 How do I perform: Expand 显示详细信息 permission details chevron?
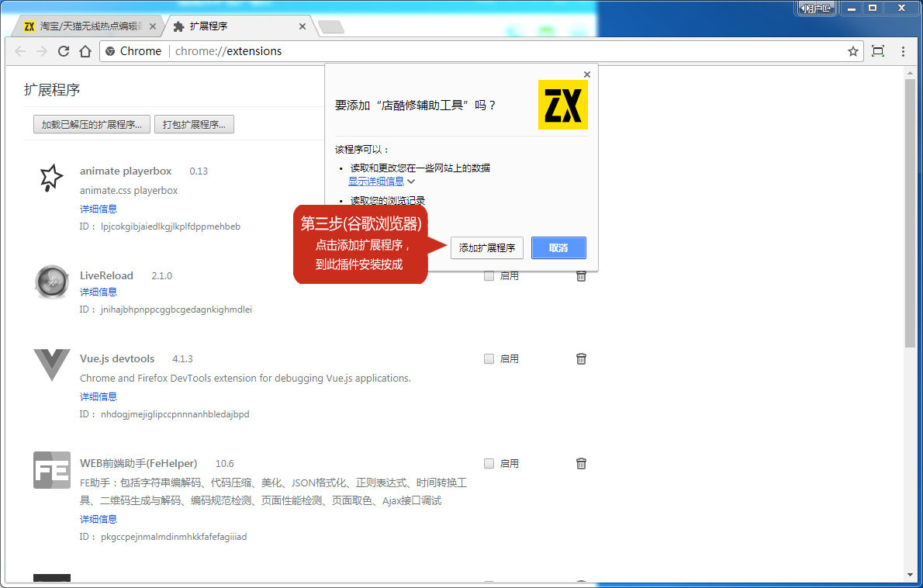coord(411,182)
